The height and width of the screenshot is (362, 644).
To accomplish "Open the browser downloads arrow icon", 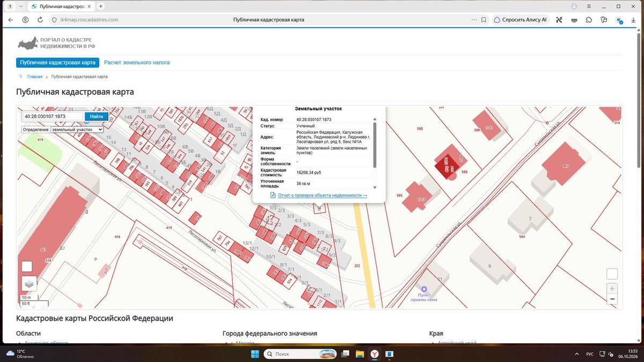I will pos(634,20).
